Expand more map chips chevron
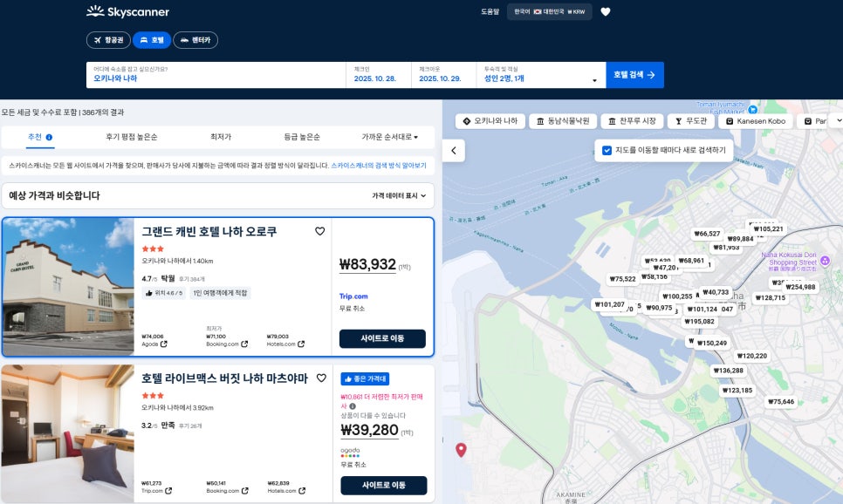 pyautogui.click(x=838, y=121)
